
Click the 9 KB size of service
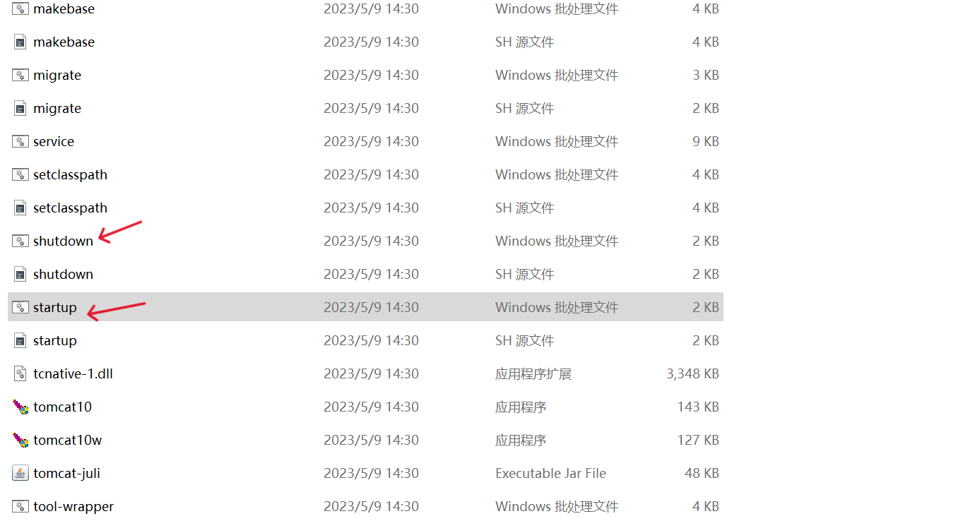(705, 142)
